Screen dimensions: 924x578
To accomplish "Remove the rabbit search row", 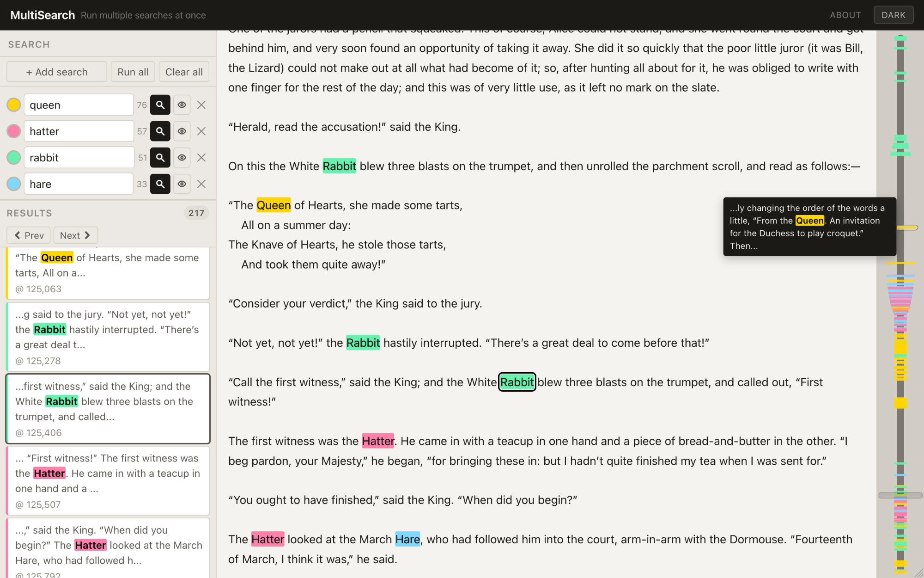I will (201, 158).
